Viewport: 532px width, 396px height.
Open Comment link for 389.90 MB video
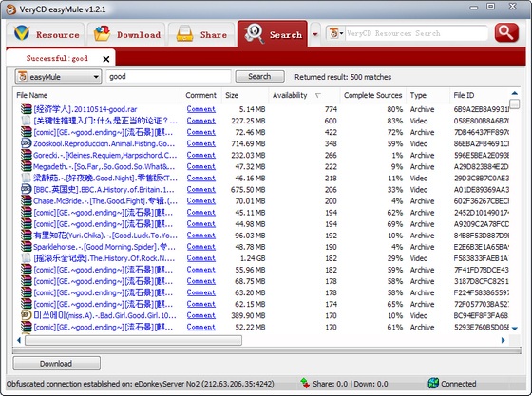point(200,315)
